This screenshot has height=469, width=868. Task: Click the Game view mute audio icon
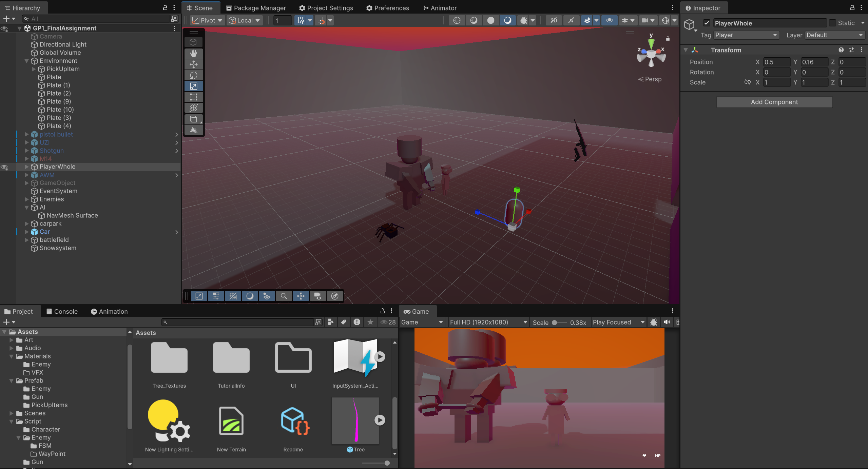[x=667, y=322]
